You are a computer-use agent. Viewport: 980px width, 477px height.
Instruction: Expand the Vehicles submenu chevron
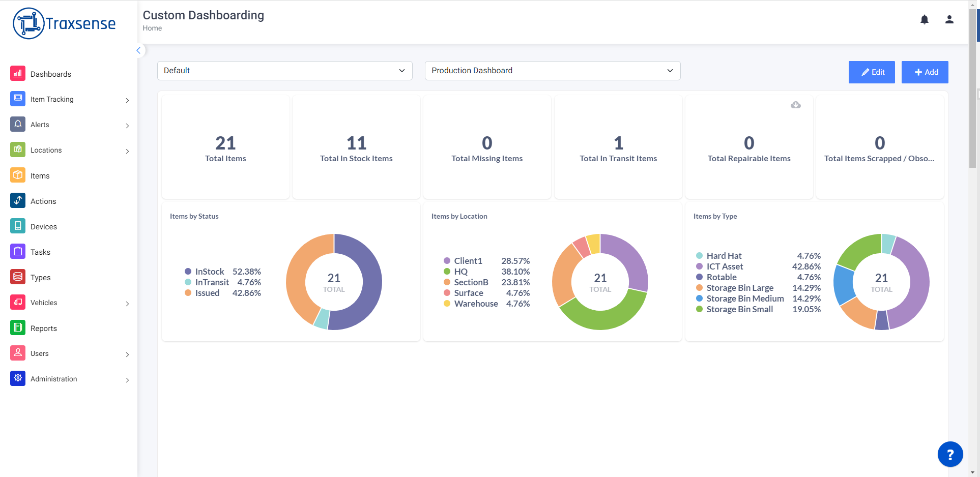tap(127, 304)
